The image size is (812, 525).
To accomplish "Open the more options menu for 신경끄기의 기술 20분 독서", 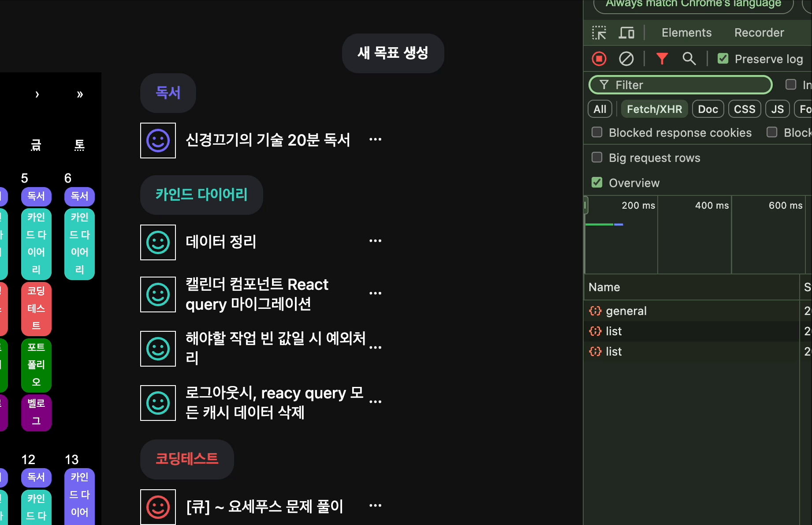I will click(375, 140).
